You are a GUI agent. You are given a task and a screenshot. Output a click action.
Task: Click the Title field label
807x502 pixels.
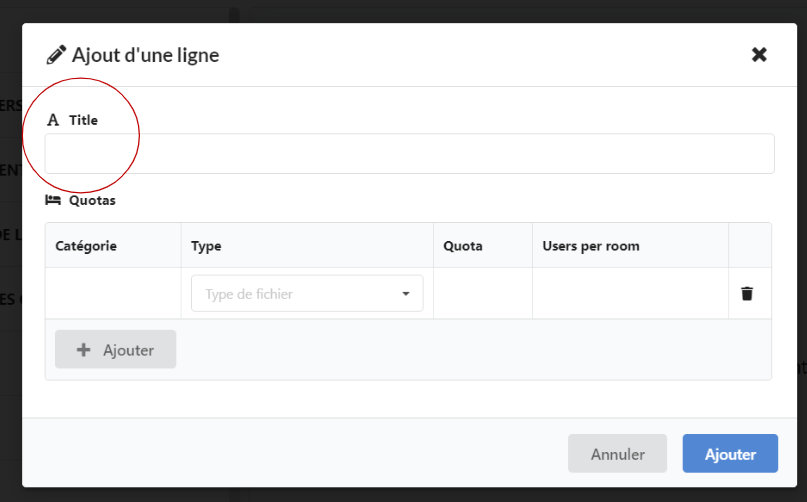click(83, 120)
